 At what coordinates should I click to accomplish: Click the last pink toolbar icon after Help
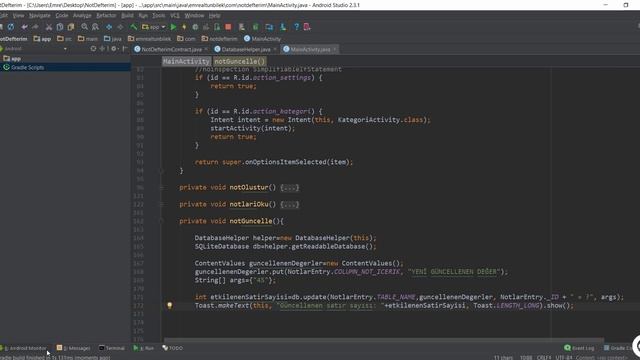[x=307, y=27]
